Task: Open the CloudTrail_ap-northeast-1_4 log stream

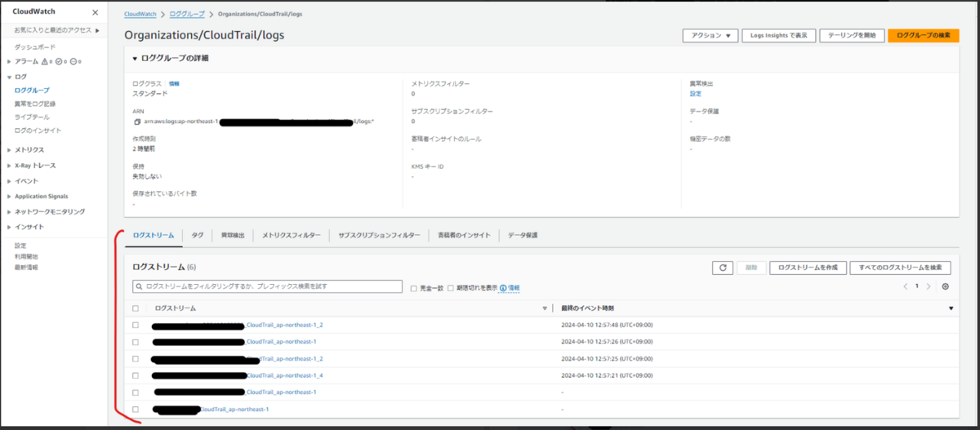Action: point(238,375)
